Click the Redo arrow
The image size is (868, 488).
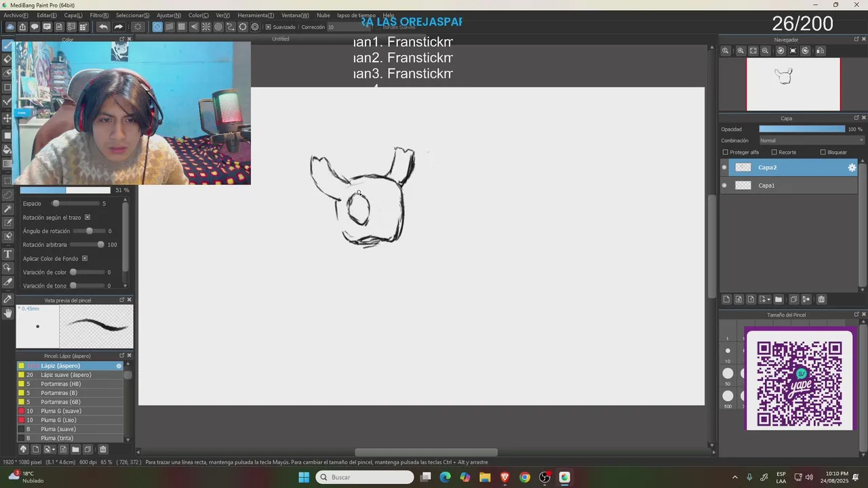coord(118,27)
